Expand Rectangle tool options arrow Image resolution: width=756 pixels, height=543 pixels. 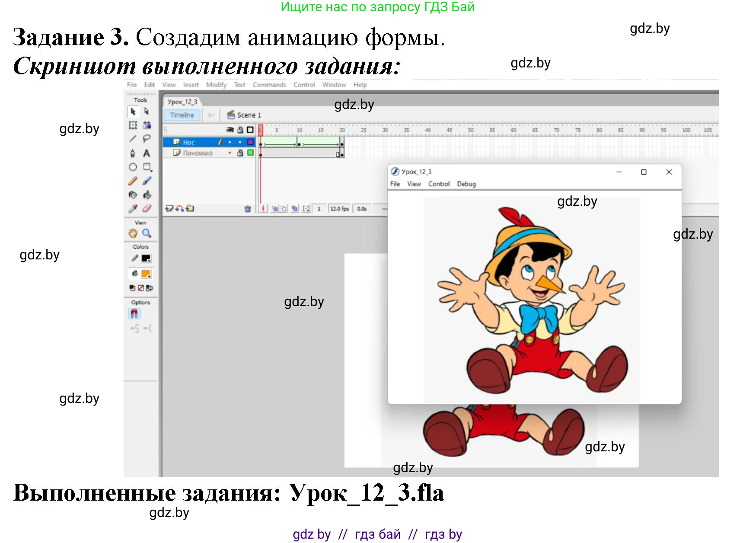[x=151, y=171]
